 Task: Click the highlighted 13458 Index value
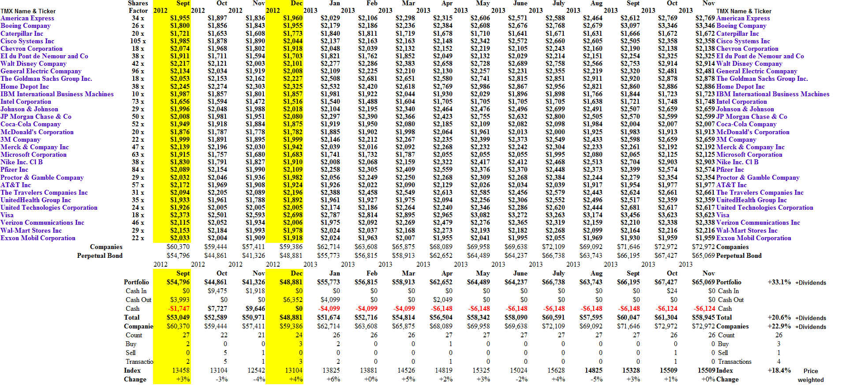(x=181, y=370)
